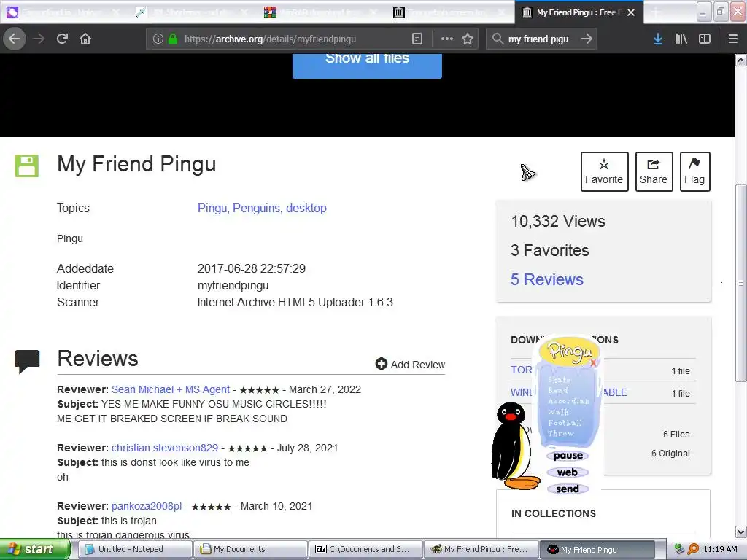
Task: Click the Reviews speech bubble icon
Action: tap(27, 361)
